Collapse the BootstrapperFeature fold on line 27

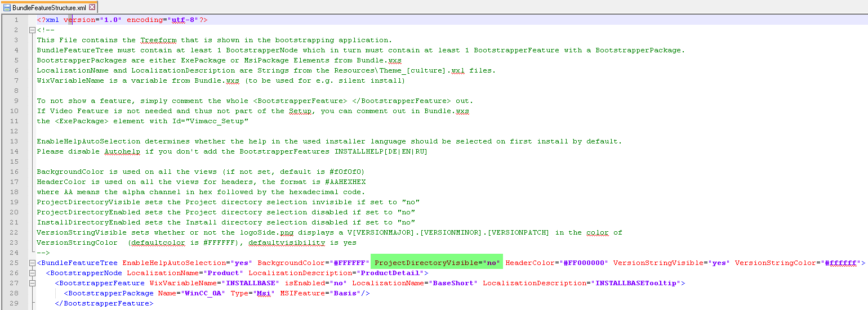click(x=32, y=283)
